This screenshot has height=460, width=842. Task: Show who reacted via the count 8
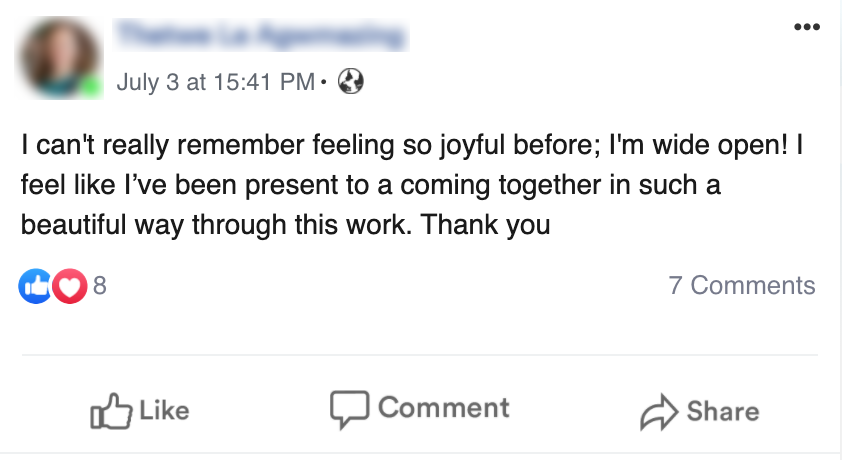[99, 287]
